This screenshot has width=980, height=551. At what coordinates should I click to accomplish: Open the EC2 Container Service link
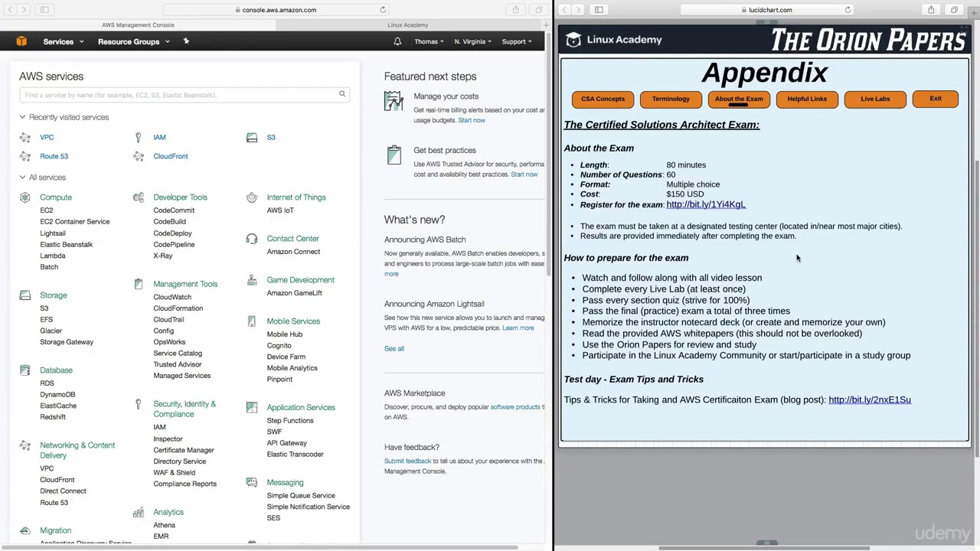(x=75, y=222)
